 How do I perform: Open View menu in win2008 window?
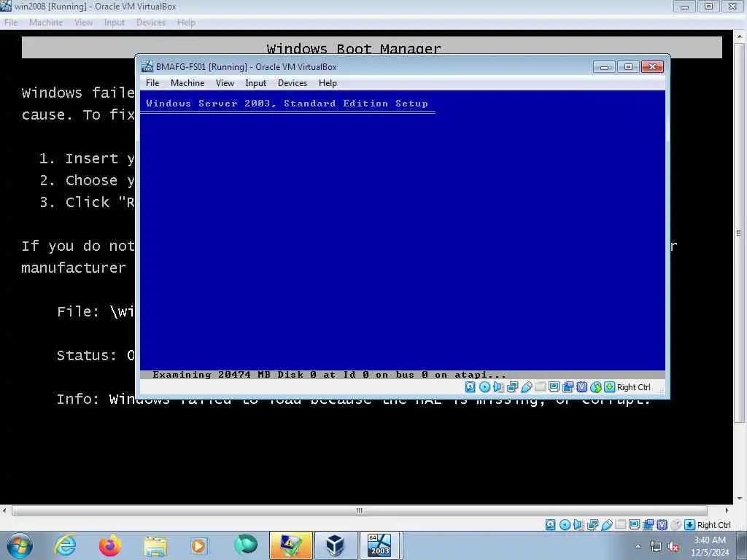coord(83,23)
